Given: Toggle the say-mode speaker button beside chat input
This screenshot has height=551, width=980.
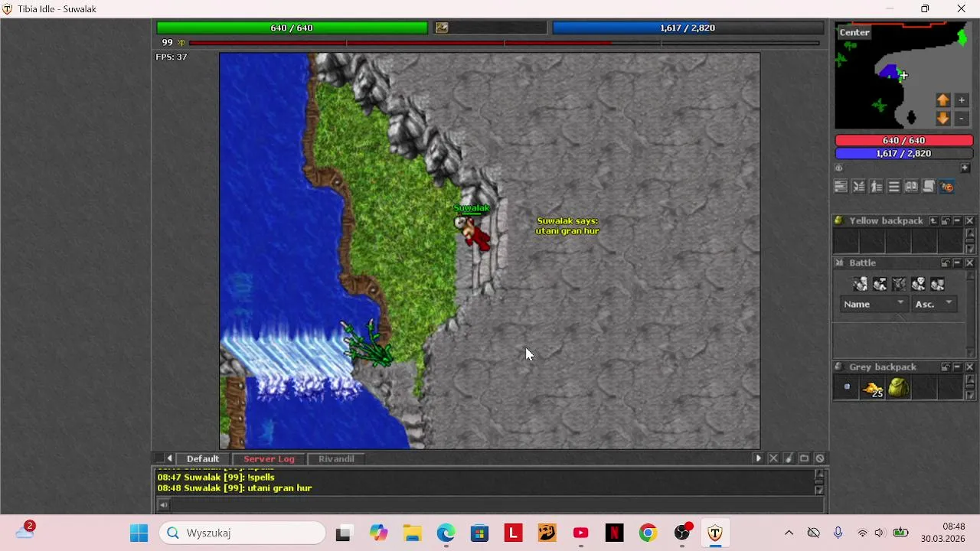Looking at the screenshot, I should 163,504.
